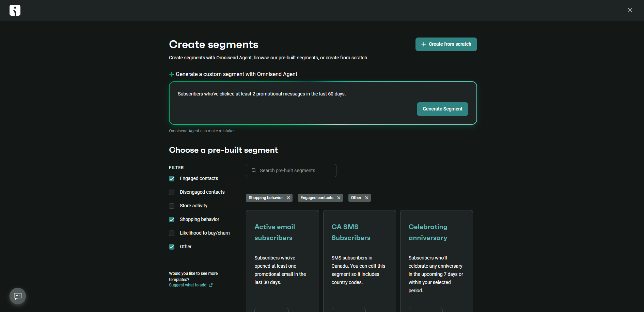Tick the Likelihood to buy/churn checkbox
644x312 pixels.
click(172, 233)
